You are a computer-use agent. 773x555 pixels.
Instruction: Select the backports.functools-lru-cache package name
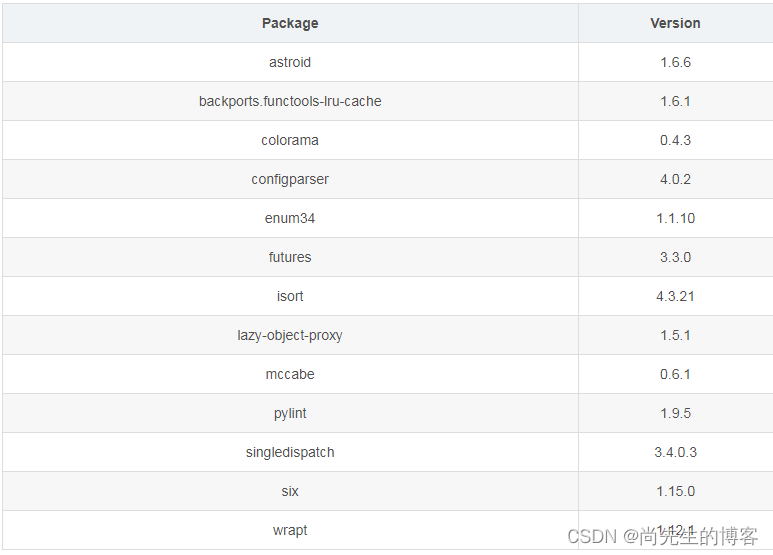[290, 101]
